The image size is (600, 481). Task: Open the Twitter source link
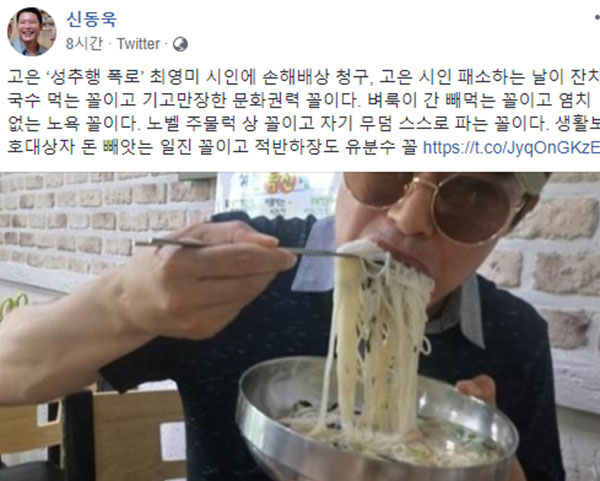click(x=138, y=44)
